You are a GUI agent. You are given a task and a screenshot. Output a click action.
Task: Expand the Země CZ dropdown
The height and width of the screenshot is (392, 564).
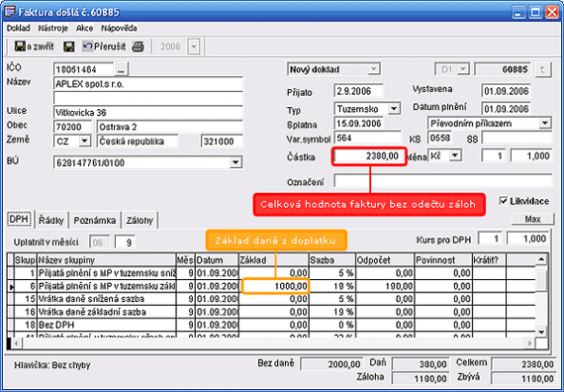pyautogui.click(x=84, y=141)
